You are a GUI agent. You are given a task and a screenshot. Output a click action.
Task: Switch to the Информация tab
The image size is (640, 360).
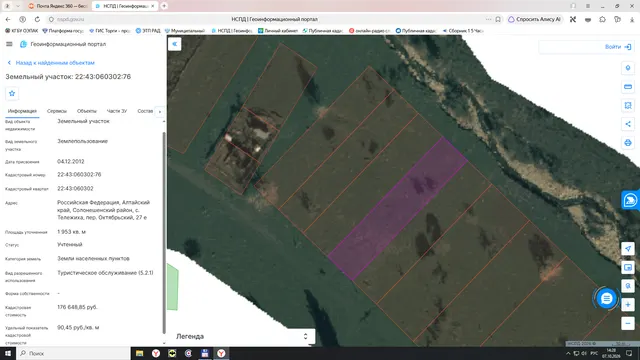click(x=22, y=111)
